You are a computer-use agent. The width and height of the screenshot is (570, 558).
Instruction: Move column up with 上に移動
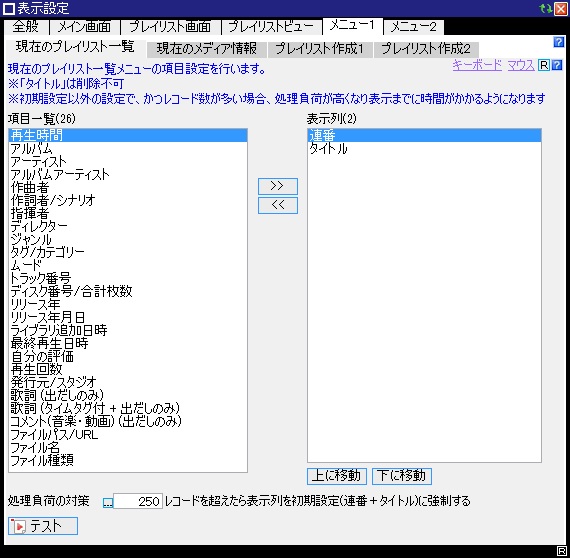pyautogui.click(x=337, y=476)
